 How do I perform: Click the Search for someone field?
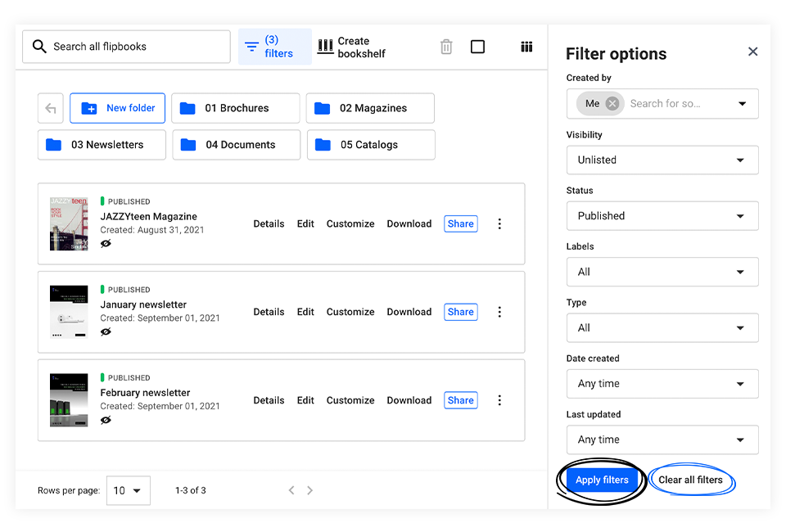[665, 104]
